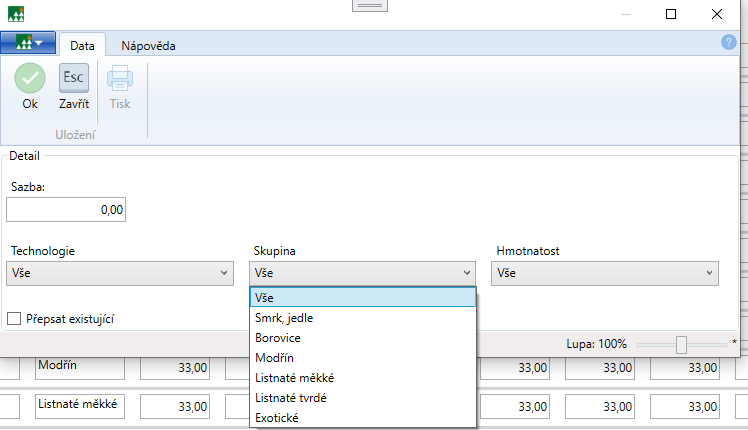Click the Sazba input field
748x430 pixels.
coord(66,210)
